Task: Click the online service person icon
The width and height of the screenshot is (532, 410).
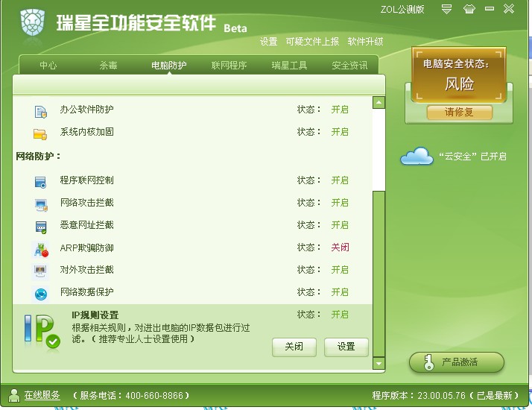Action: coord(14,395)
